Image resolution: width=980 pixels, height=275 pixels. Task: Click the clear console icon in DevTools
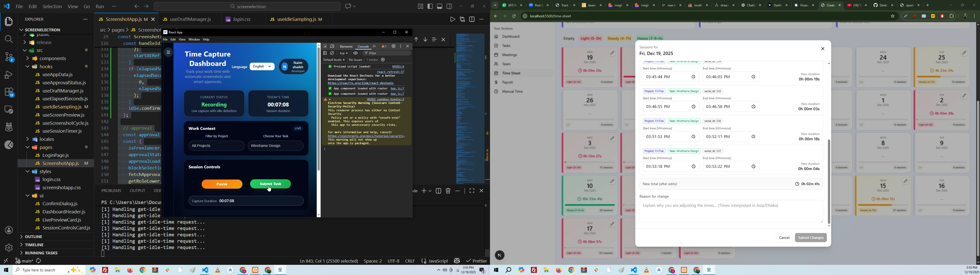pos(333,53)
